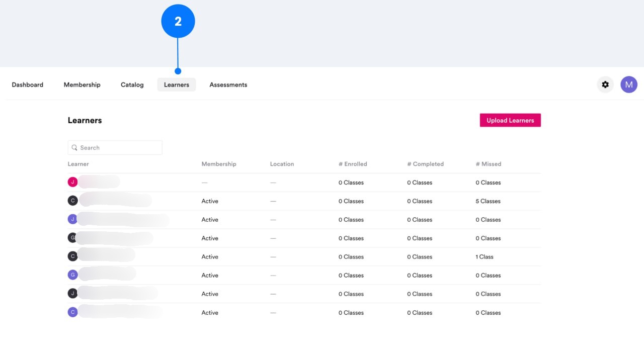This screenshot has width=644, height=357.
Task: Select the pink J avatar in the first row
Action: [x=72, y=182]
